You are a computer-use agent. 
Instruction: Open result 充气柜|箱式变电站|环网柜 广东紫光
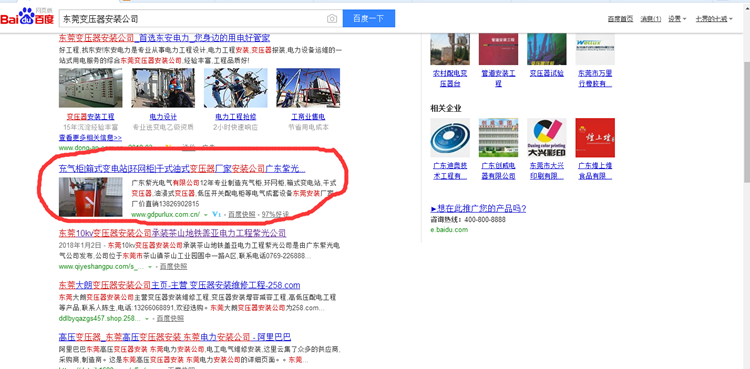point(182,168)
